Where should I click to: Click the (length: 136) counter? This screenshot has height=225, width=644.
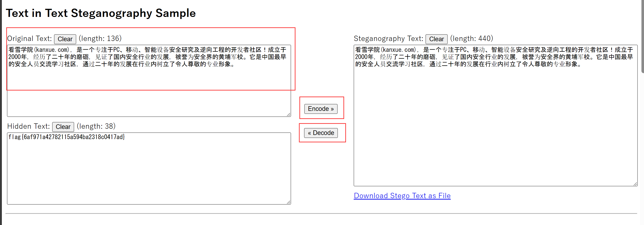click(100, 38)
